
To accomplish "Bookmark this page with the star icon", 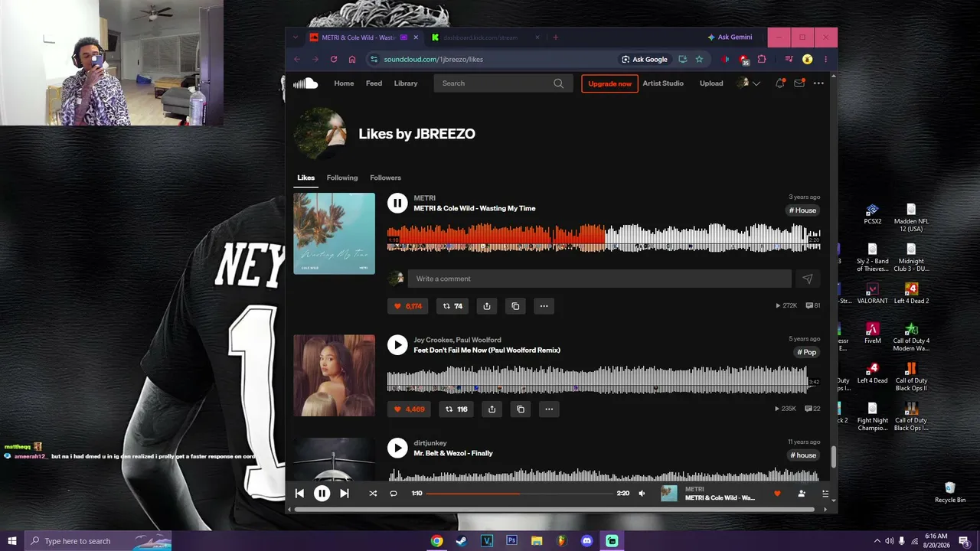I will tap(699, 59).
